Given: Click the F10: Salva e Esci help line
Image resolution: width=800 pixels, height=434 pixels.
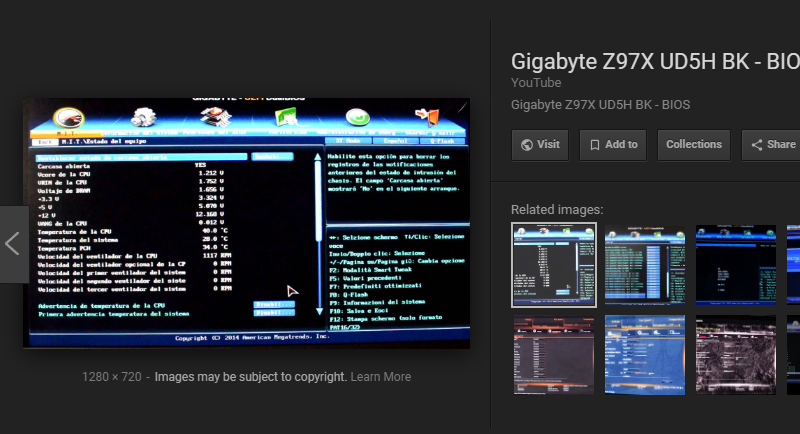Looking at the screenshot, I should pos(359,310).
